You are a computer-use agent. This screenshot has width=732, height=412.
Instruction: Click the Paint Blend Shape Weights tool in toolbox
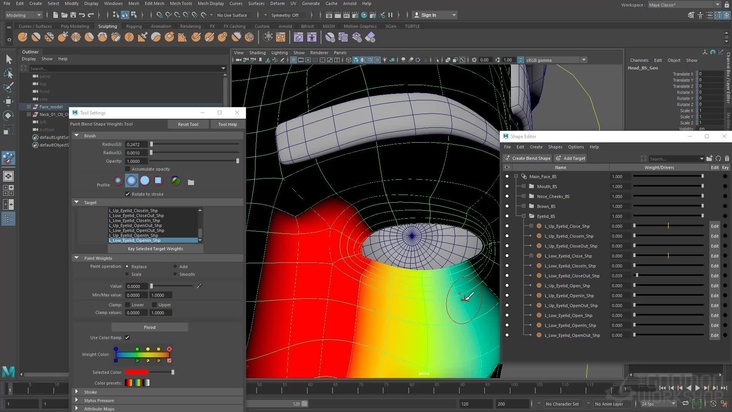point(8,158)
